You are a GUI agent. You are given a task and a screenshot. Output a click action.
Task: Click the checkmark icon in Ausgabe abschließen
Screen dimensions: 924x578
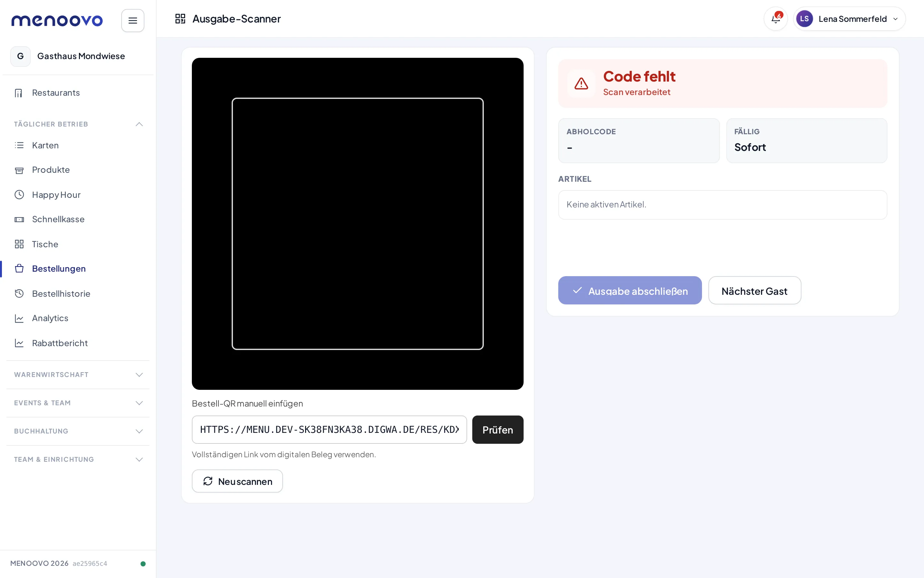(x=577, y=291)
